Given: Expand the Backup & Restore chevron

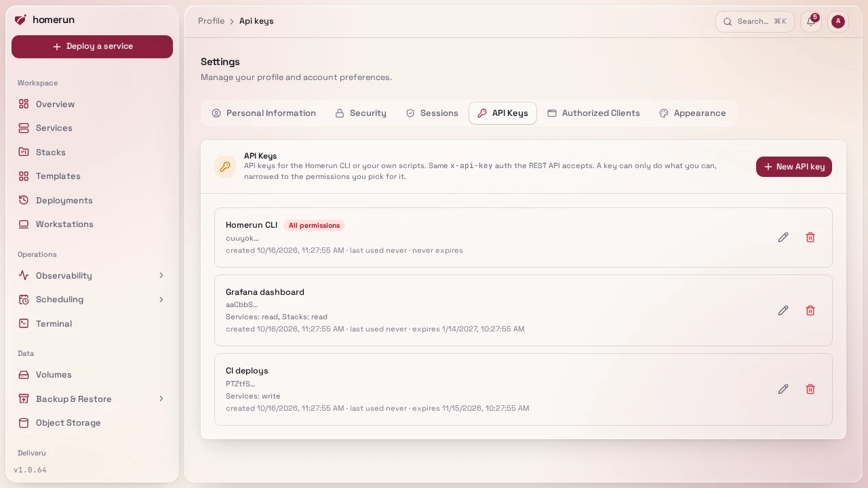Looking at the screenshot, I should click(161, 399).
